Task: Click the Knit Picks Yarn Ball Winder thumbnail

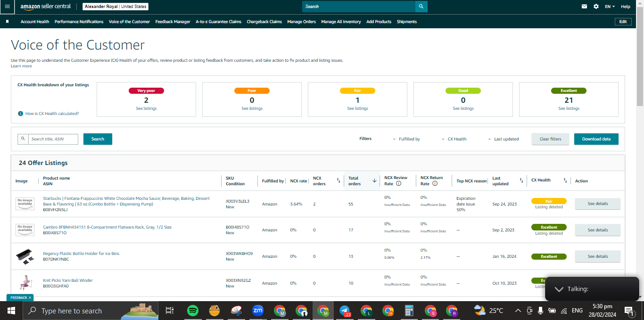Action: click(x=25, y=283)
